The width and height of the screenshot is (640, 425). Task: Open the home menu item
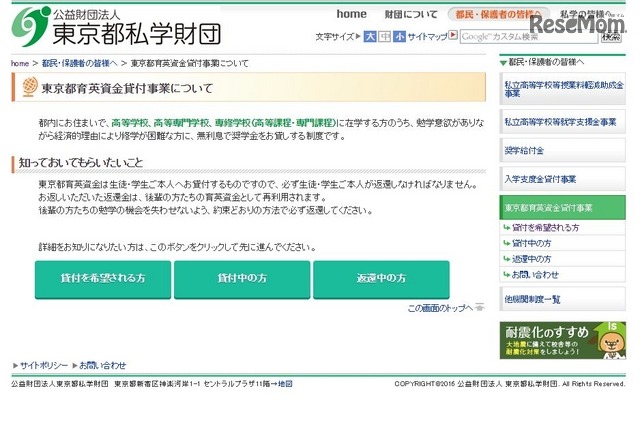point(351,14)
